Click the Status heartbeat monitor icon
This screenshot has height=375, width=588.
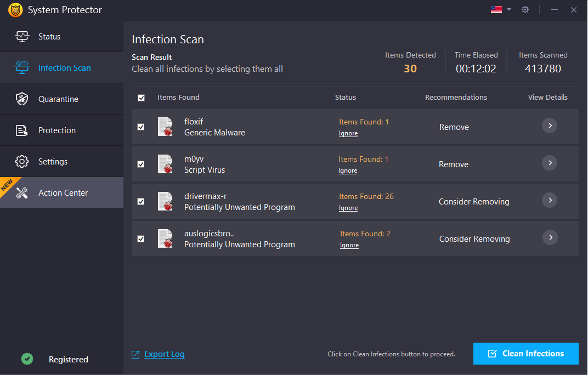click(22, 37)
